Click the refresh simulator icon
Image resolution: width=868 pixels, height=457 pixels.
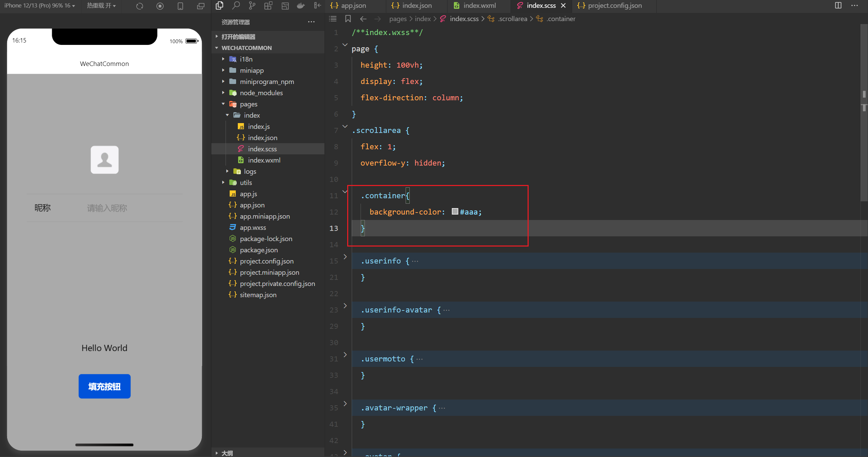140,6
